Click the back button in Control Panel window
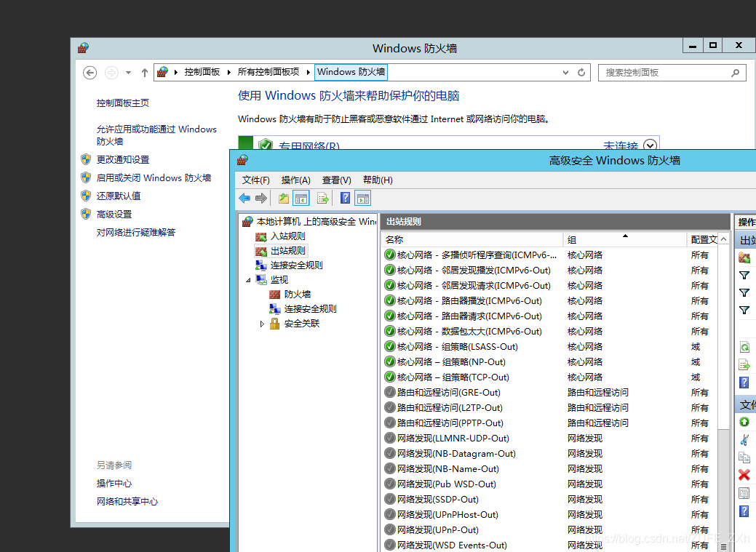Image resolution: width=756 pixels, height=552 pixels. (x=89, y=72)
